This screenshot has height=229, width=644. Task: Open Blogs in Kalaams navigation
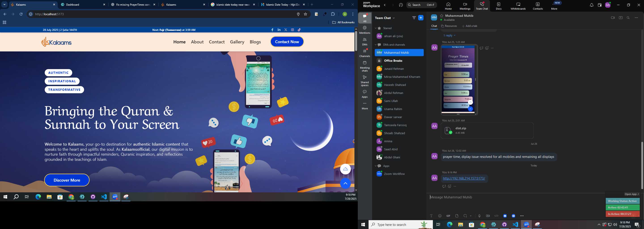[x=255, y=42]
